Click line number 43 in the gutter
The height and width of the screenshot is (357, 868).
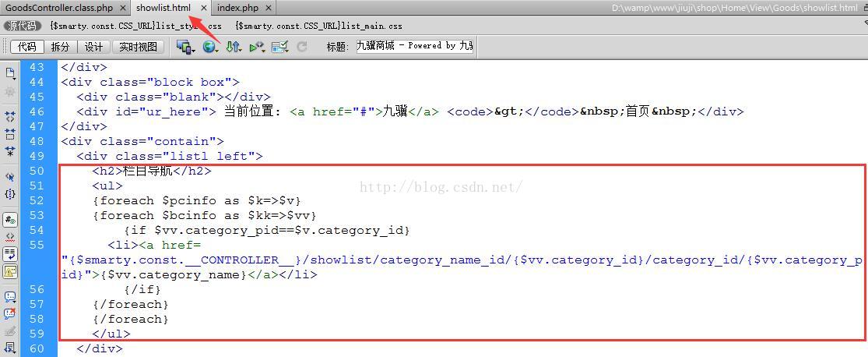(37, 67)
